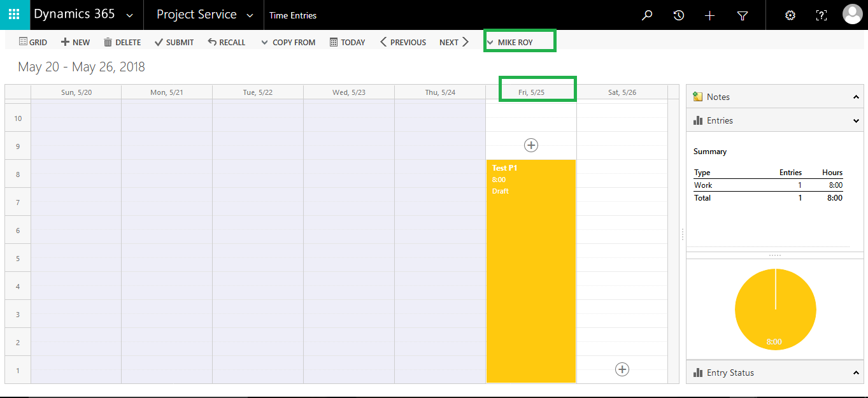The height and width of the screenshot is (398, 868).
Task: Click the search magnifier icon
Action: pyautogui.click(x=647, y=15)
